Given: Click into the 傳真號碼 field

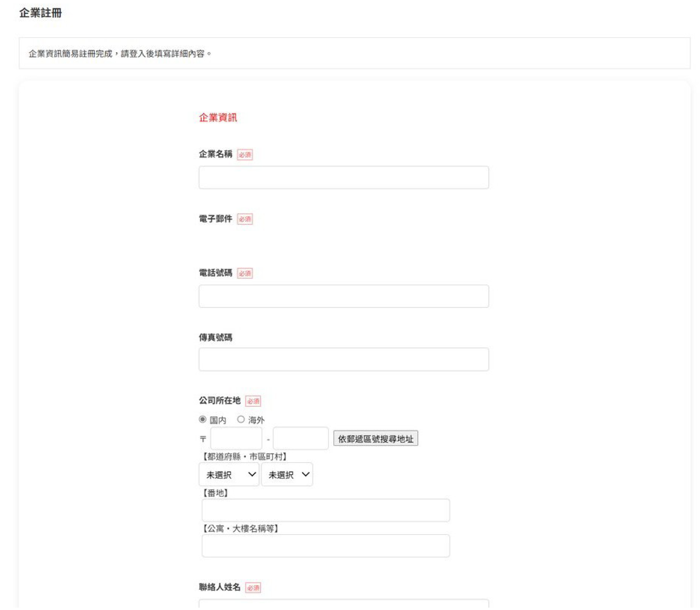Looking at the screenshot, I should coord(343,359).
